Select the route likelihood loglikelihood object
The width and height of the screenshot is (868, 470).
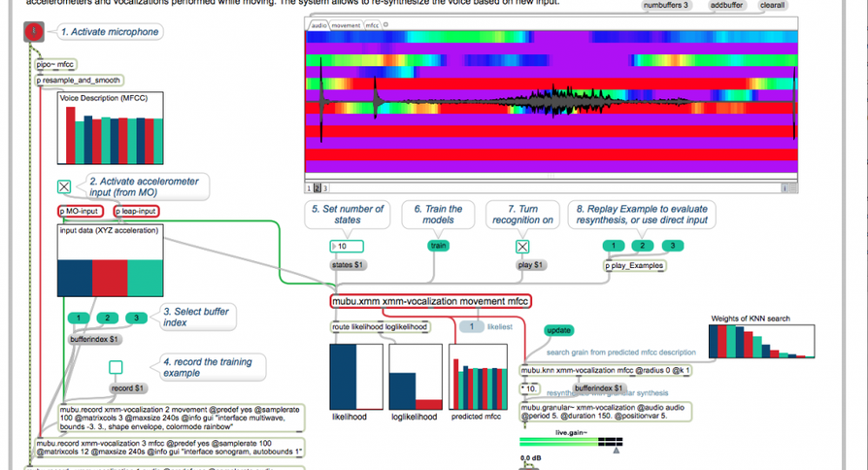[x=380, y=327]
